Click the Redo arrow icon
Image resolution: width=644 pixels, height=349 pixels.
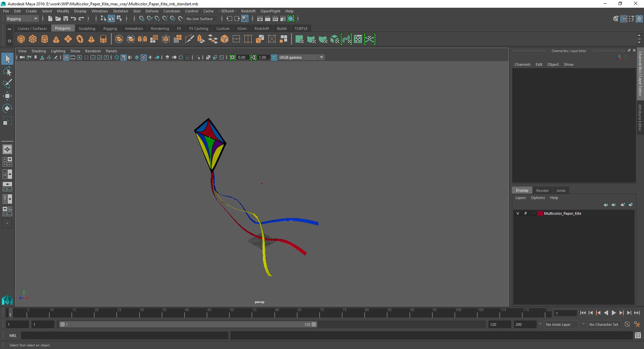coord(81,19)
